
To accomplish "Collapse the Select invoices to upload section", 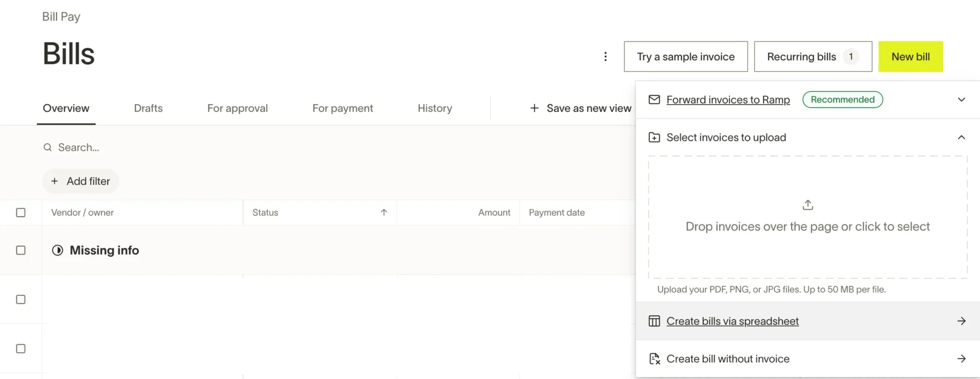I will (x=962, y=137).
